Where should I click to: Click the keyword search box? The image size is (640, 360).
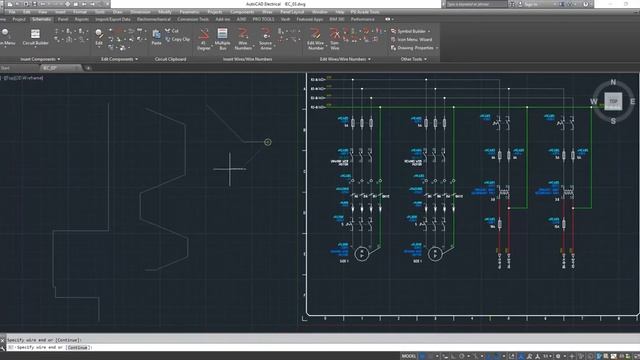476,4
